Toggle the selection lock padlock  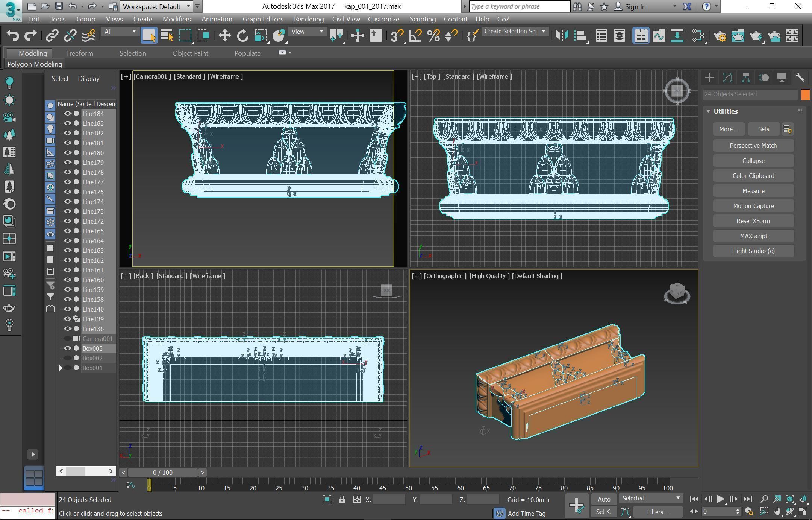coord(342,499)
